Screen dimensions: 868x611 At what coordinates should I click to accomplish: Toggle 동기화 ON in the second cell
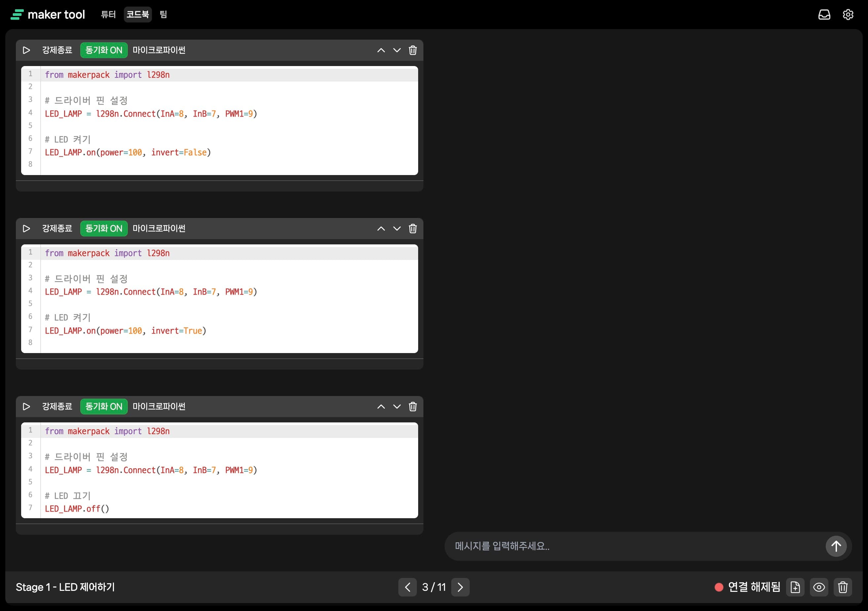104,228
